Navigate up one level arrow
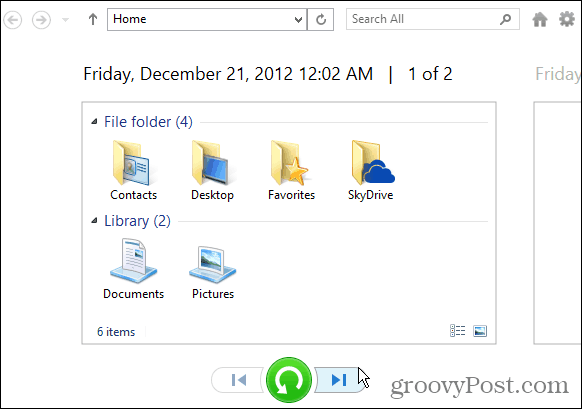This screenshot has height=409, width=582. (x=93, y=19)
